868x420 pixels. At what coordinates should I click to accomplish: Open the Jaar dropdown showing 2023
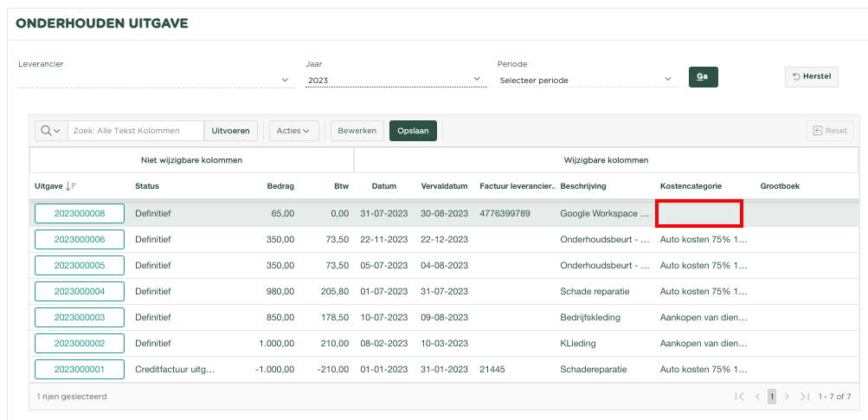click(x=477, y=80)
